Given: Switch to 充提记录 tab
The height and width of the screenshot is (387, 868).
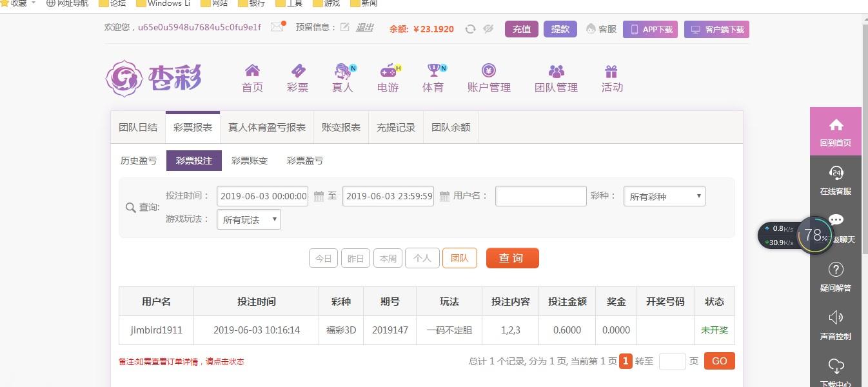Looking at the screenshot, I should point(396,127).
